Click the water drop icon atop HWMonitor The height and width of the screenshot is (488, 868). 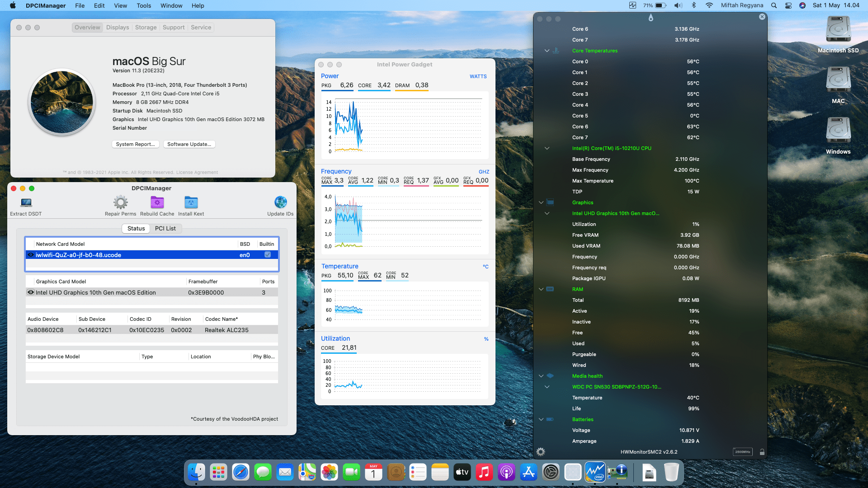click(x=651, y=18)
